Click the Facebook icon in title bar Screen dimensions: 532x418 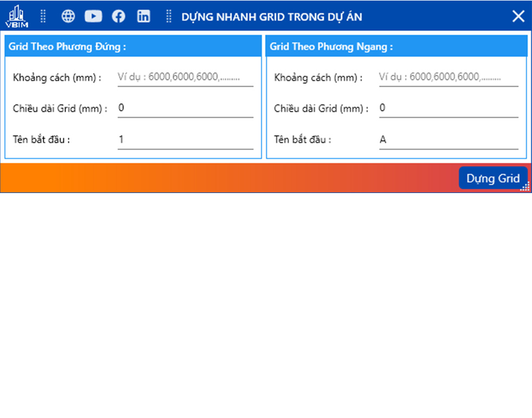(x=119, y=16)
